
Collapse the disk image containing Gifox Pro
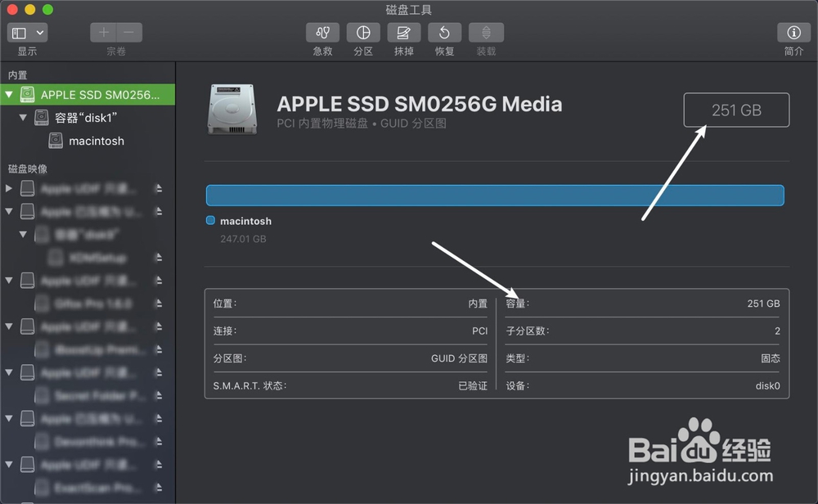point(9,280)
